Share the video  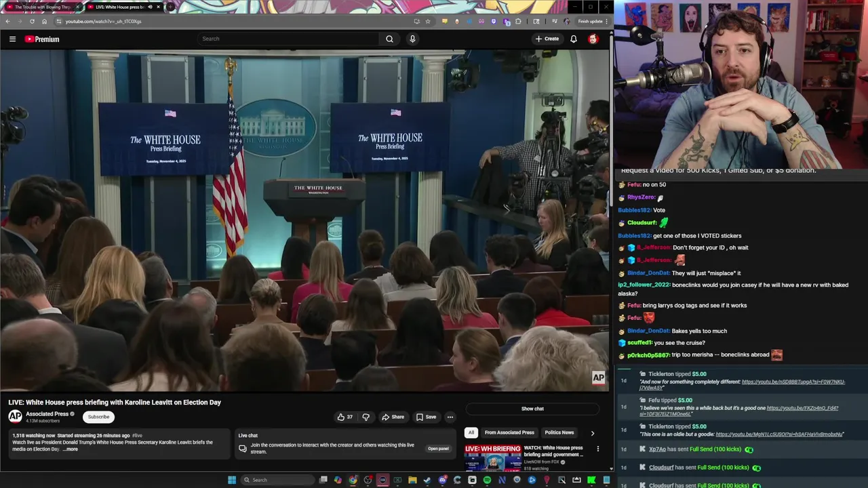click(x=393, y=417)
